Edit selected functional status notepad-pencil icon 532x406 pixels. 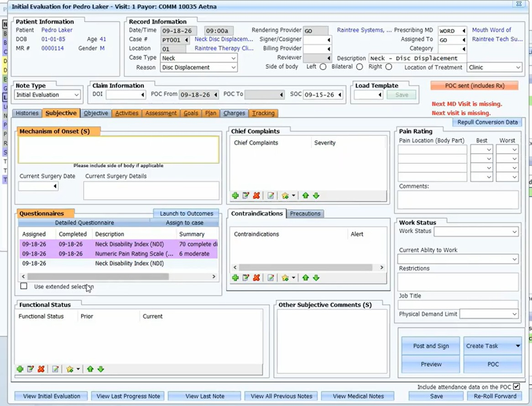pos(31,369)
